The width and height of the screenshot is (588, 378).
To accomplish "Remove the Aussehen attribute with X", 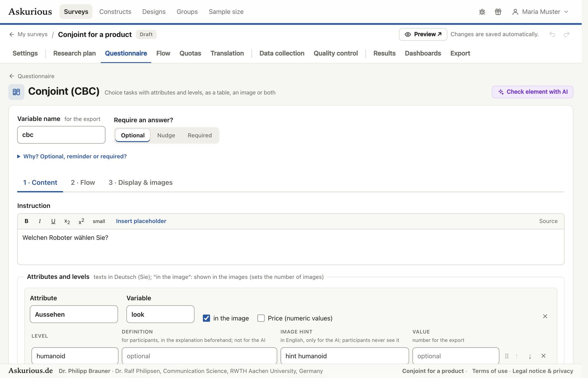I will (545, 316).
